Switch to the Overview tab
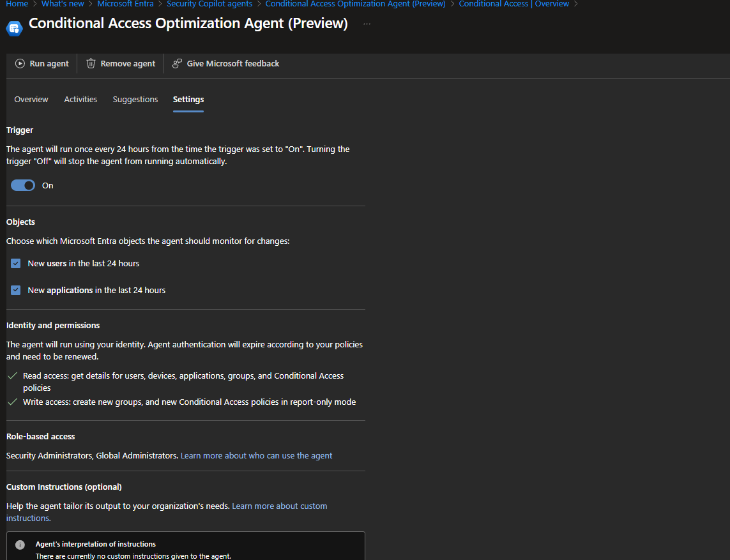 (31, 99)
